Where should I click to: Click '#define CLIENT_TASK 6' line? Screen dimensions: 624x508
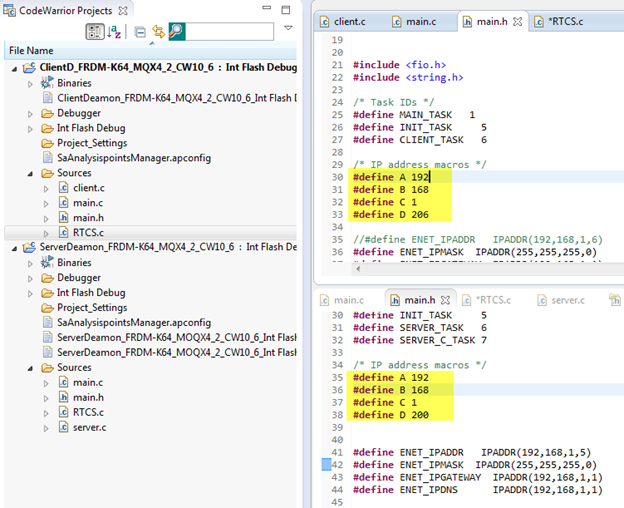click(420, 140)
